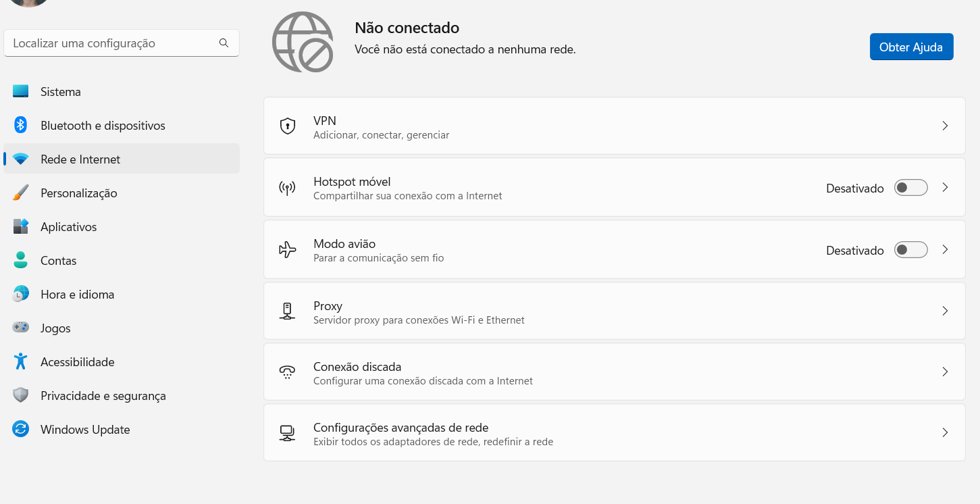Click the Bluetooth icon in sidebar
Image resolution: width=980 pixels, height=504 pixels.
coord(21,125)
